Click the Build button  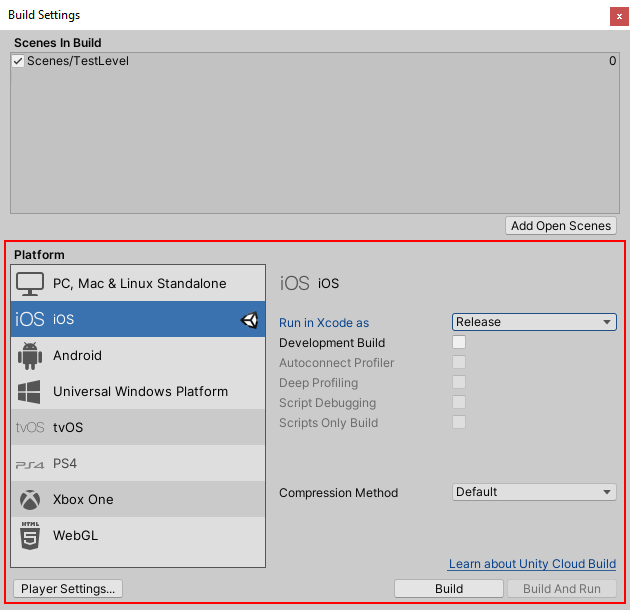click(x=449, y=589)
